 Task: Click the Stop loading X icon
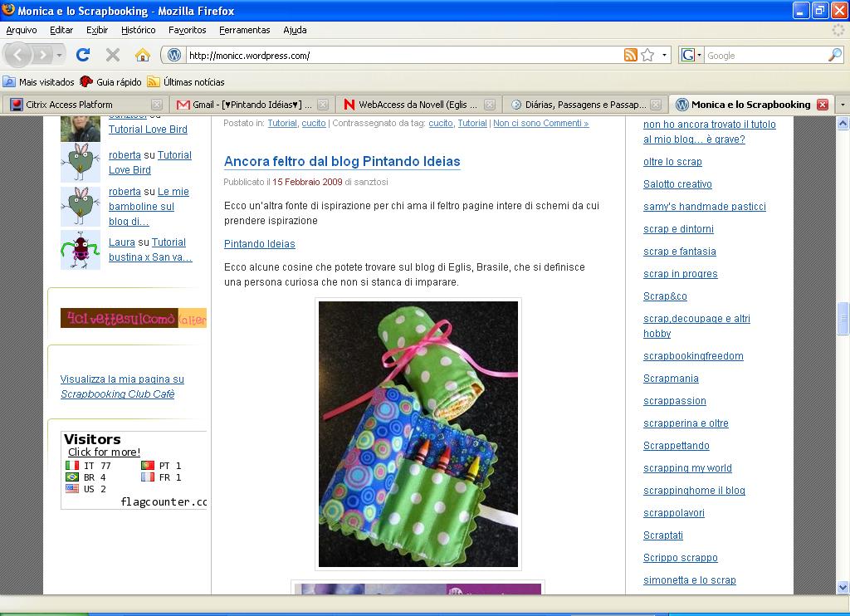coord(113,55)
